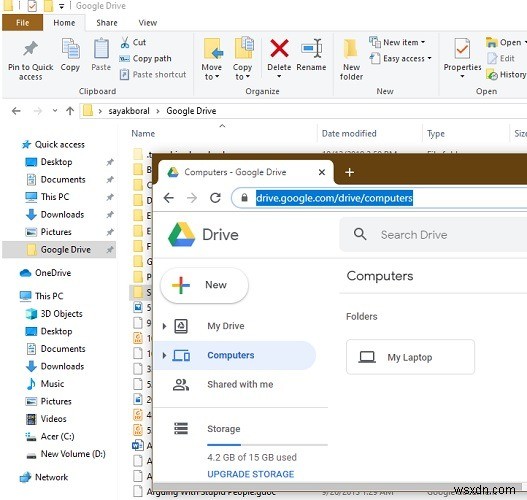Expand the Computers tree arrow
527x500 pixels.
pos(164,355)
